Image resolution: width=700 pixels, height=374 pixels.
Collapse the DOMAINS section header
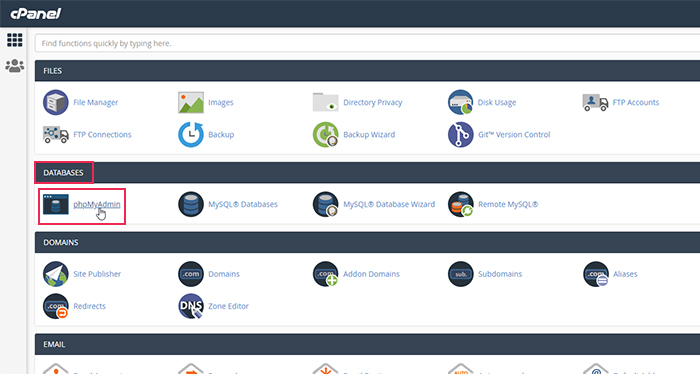pos(367,242)
